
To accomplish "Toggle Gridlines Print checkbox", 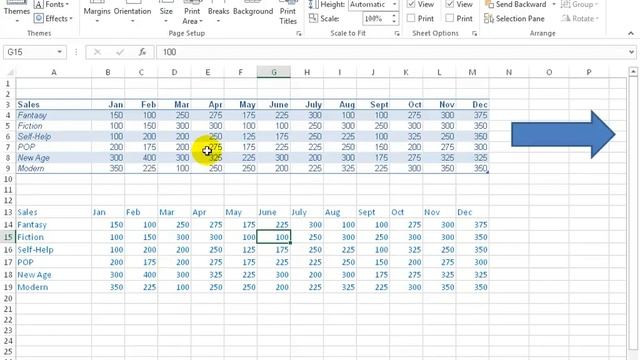I will pos(411,18).
